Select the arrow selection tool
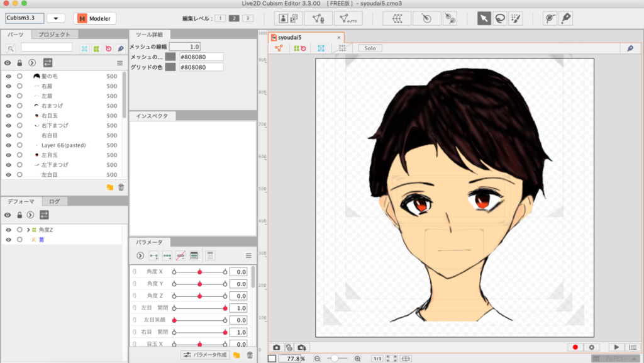 pos(484,19)
